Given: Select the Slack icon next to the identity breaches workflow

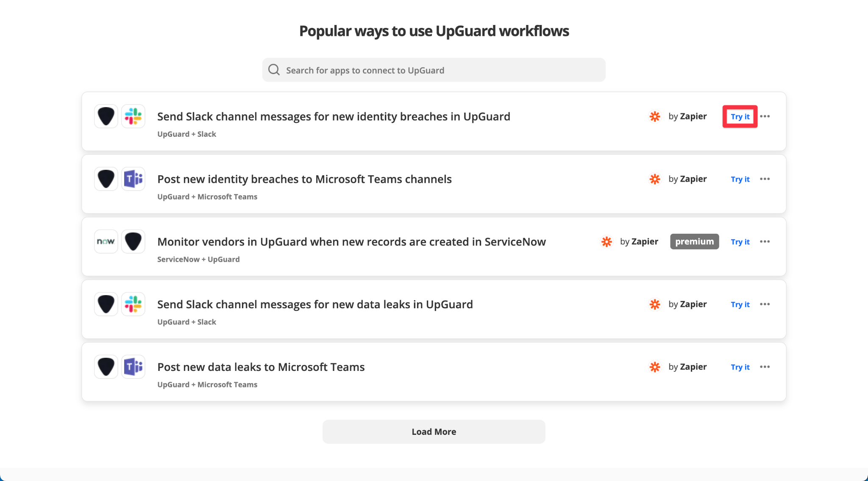Looking at the screenshot, I should (x=133, y=116).
